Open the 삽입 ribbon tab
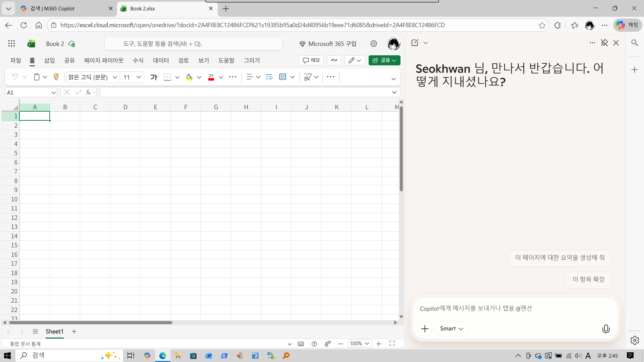 point(49,60)
